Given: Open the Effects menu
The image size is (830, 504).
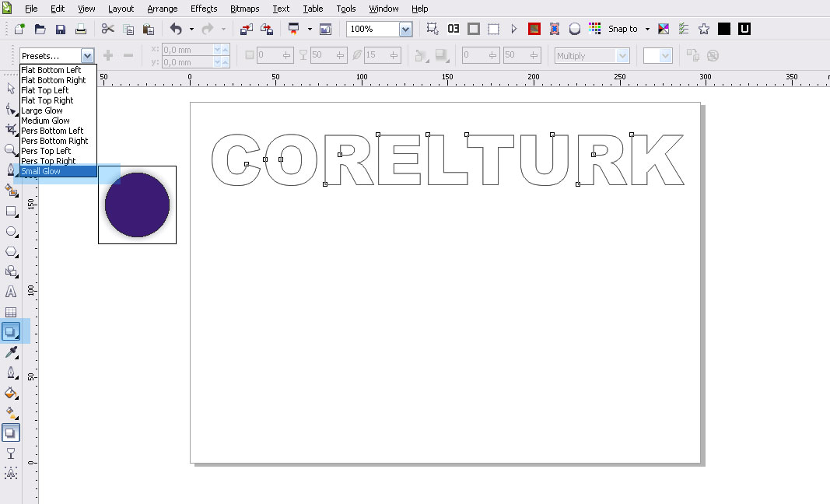Looking at the screenshot, I should [x=203, y=9].
